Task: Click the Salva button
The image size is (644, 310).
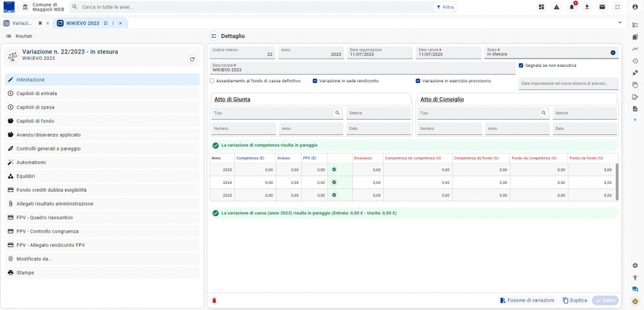Action: (605, 300)
